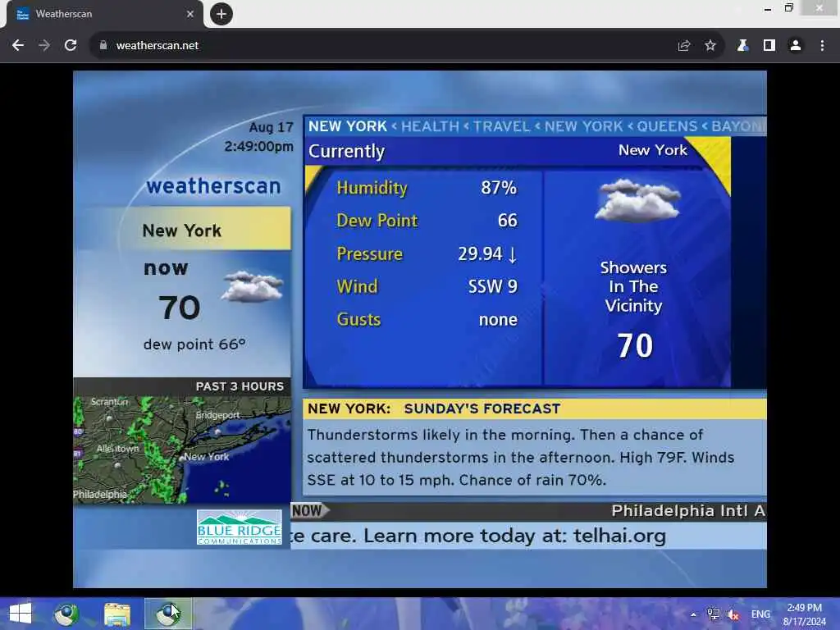
Task: Click the NOW ticker tag
Action: (x=309, y=510)
